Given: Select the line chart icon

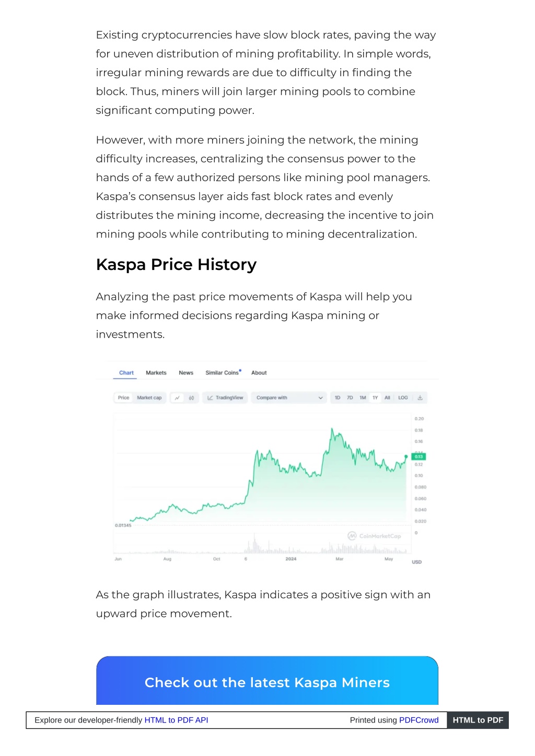Looking at the screenshot, I should click(x=177, y=398).
